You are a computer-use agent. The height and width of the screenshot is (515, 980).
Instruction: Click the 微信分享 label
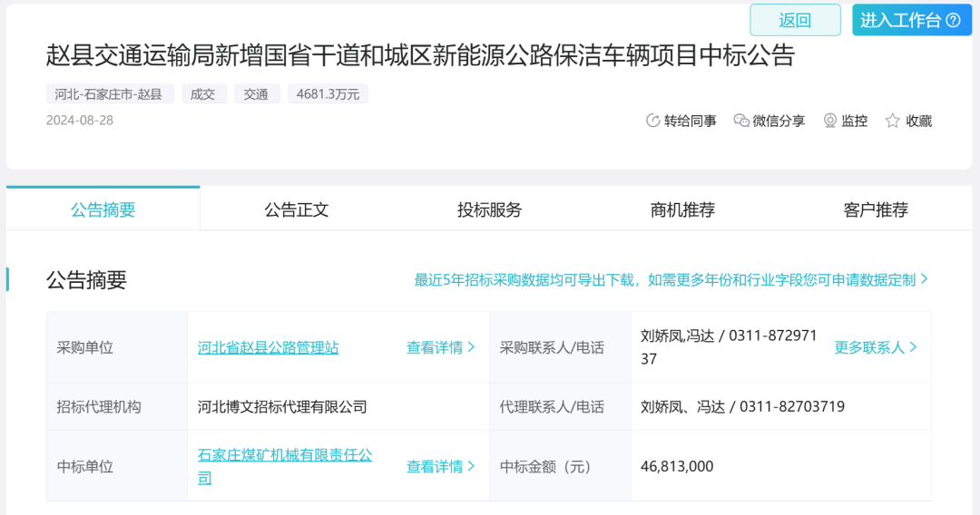(779, 121)
